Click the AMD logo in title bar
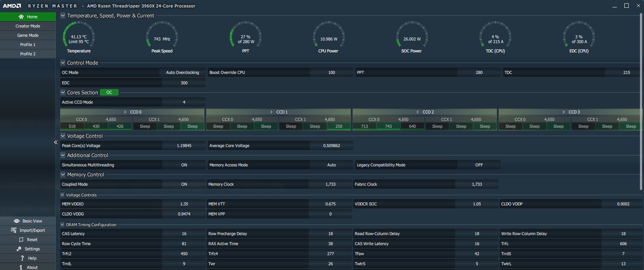Screen dimensions: 644x270 click(12, 6)
